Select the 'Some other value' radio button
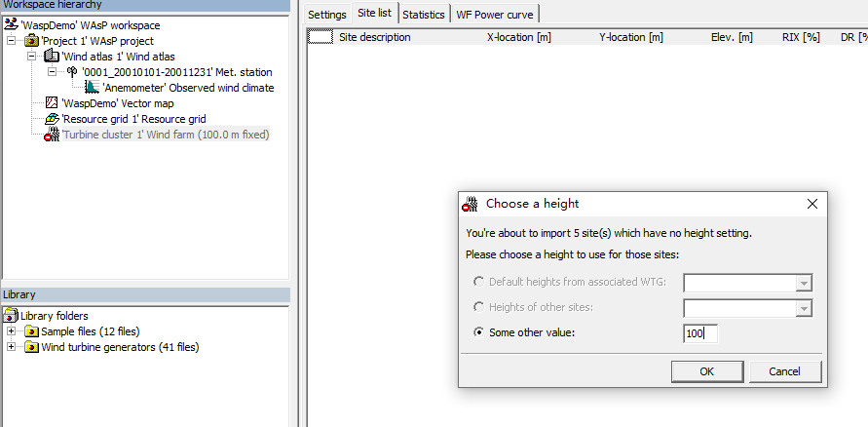Viewport: 868px width, 427px height. click(478, 332)
